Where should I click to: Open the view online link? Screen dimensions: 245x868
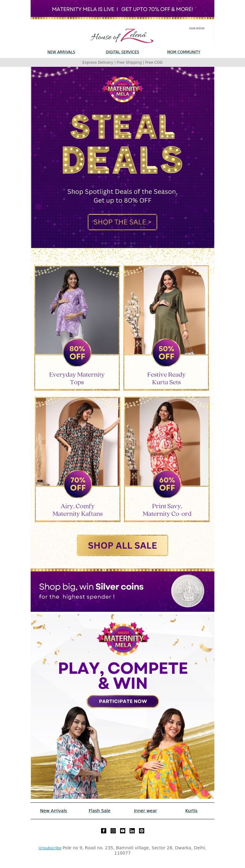coord(197,28)
